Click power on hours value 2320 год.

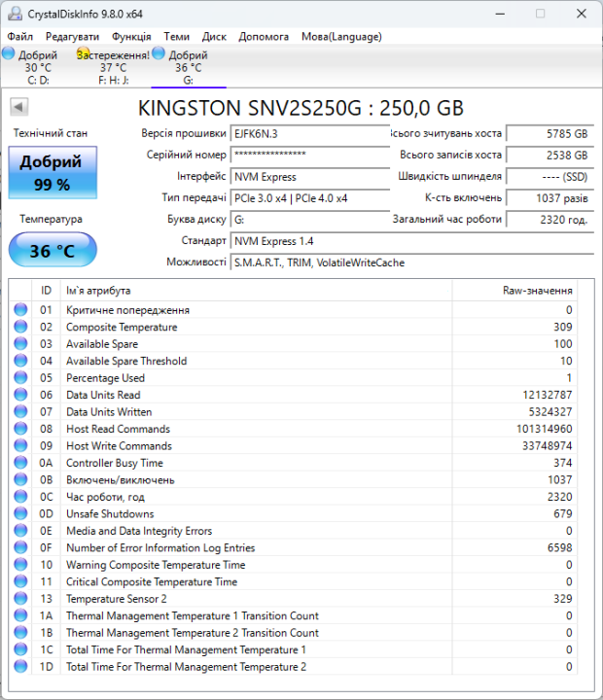[x=550, y=219]
